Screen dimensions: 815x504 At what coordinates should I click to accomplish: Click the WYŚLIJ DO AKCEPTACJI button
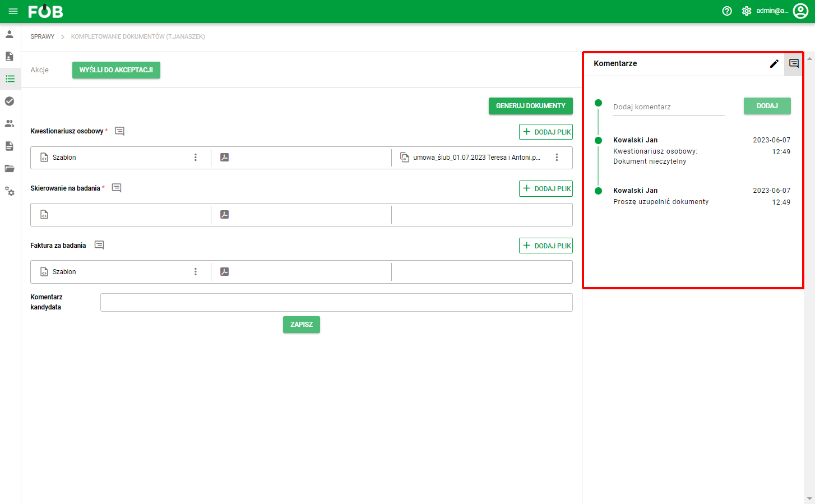[x=116, y=70]
